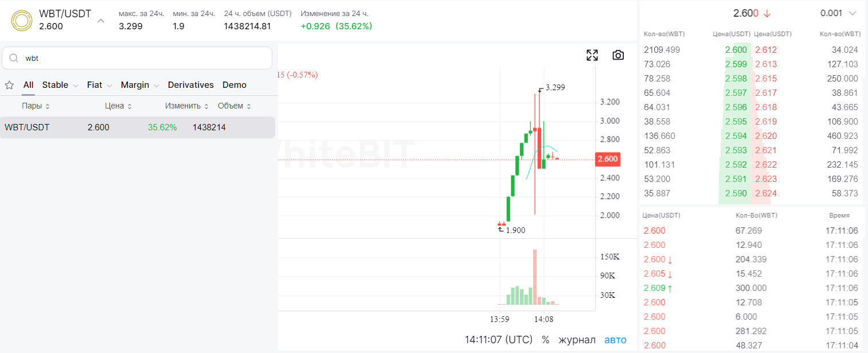
Task: Sort pairs by Цена column arrows
Action: [130, 106]
